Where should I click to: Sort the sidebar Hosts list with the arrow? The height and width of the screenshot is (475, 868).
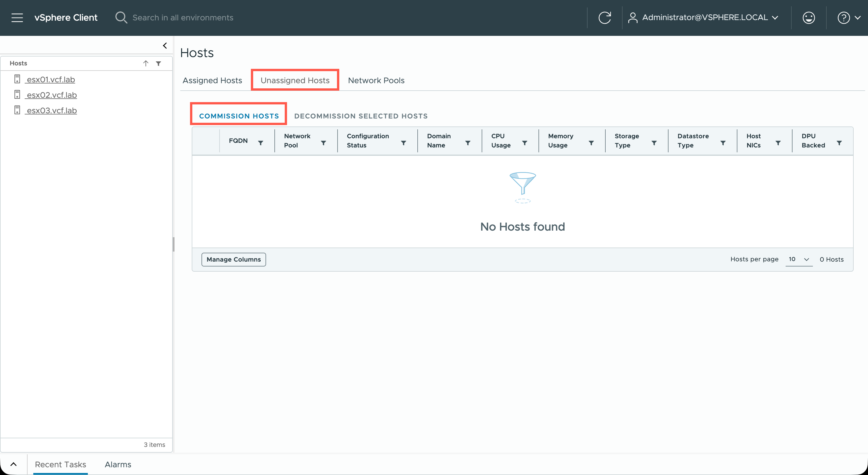(146, 63)
